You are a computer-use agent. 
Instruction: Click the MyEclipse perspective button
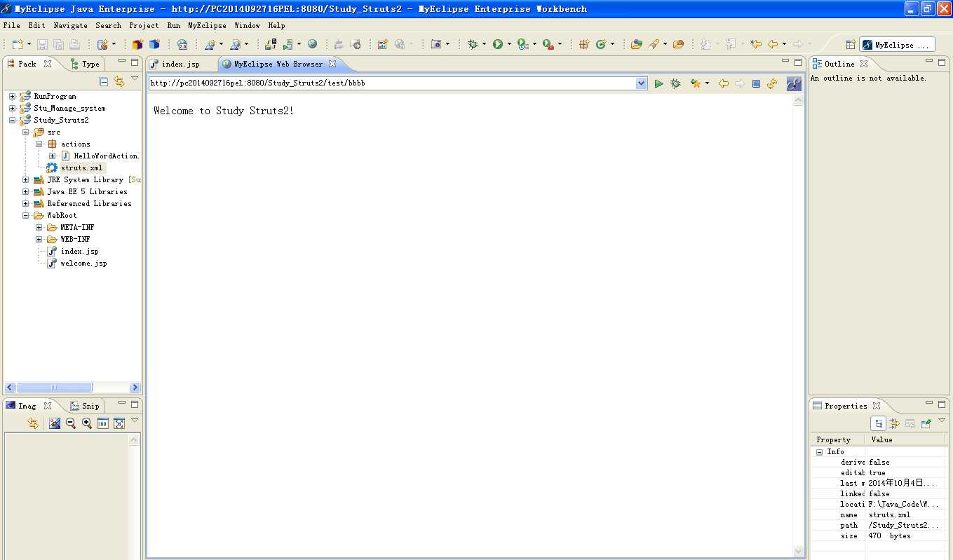(898, 45)
